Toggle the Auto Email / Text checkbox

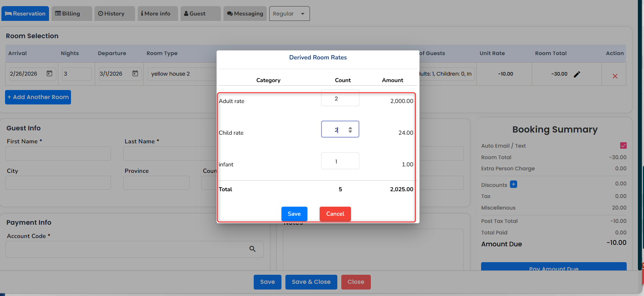tap(623, 145)
